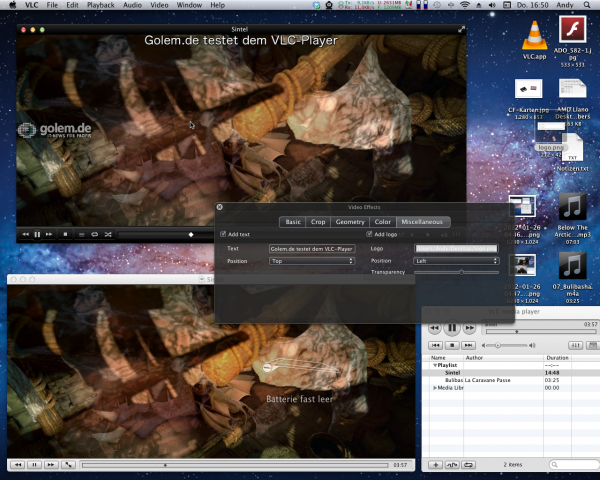Pause playback in the VLC media player window

point(452,327)
